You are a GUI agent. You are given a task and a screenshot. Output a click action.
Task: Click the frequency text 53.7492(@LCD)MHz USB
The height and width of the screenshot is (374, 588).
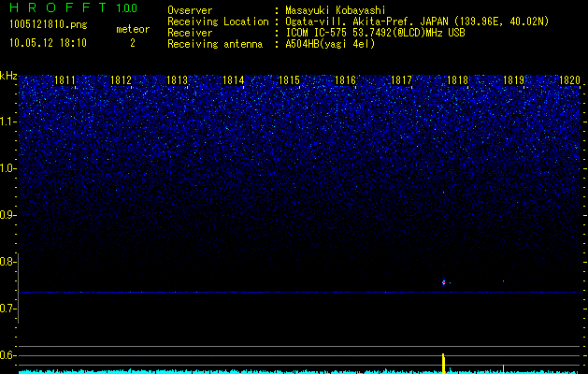point(409,33)
